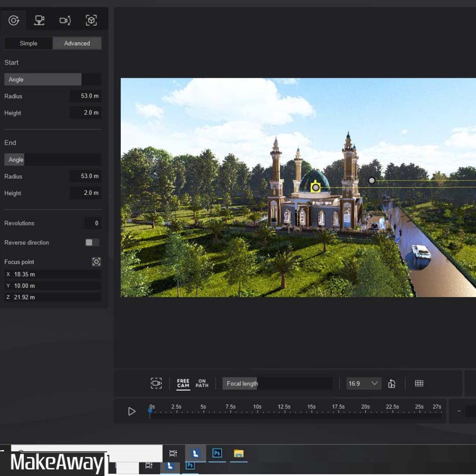Switch to ON PATH camera mode
This screenshot has width=476, height=476.
pyautogui.click(x=202, y=383)
